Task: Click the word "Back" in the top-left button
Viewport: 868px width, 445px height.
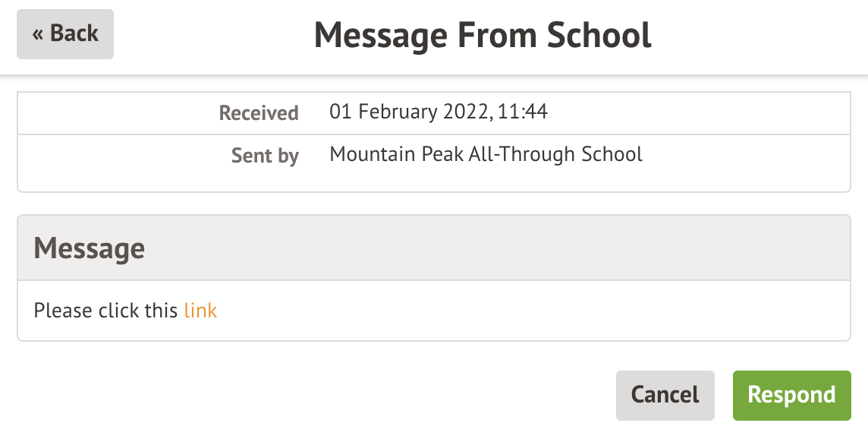Action: 74,34
